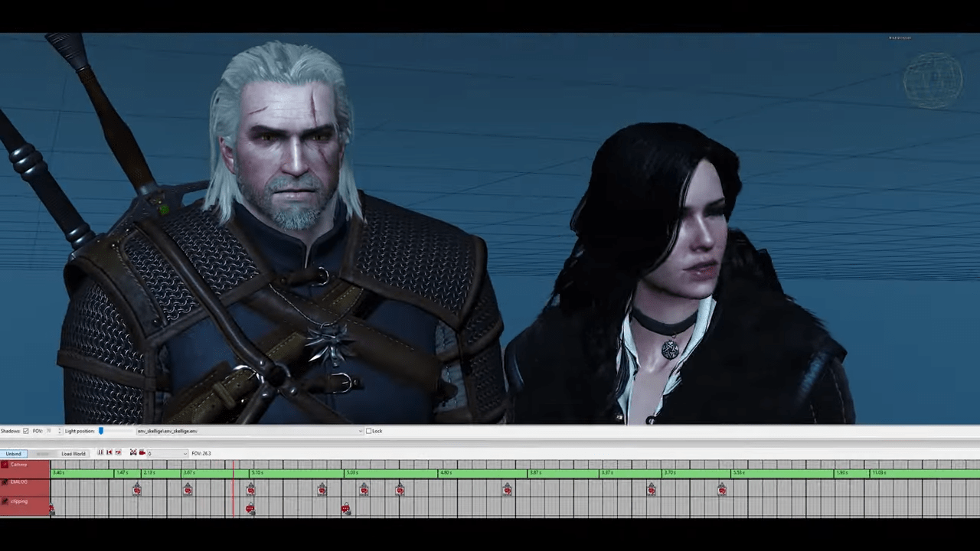Select the 5.53 s camera segment

(x=782, y=474)
